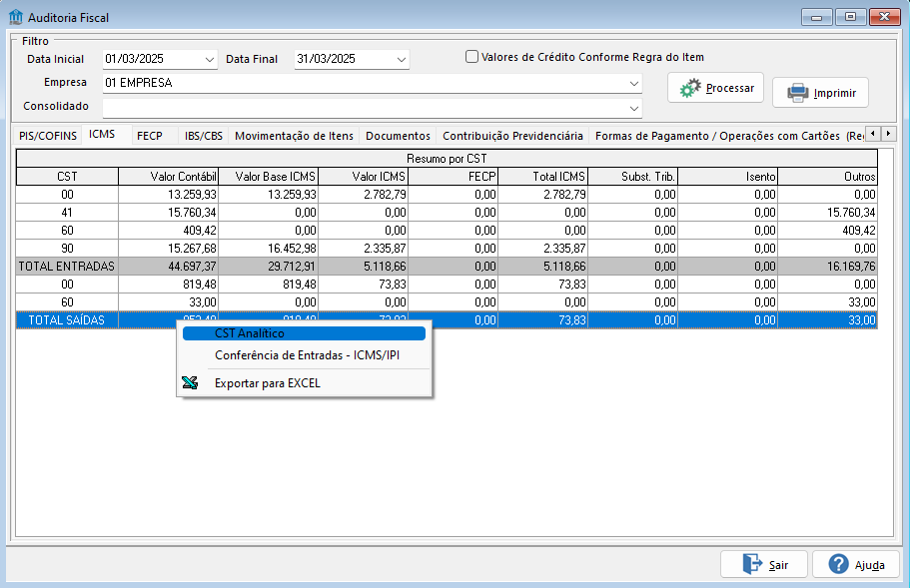Expand the Consolidado combo box
The height and width of the screenshot is (588, 910).
(x=633, y=108)
